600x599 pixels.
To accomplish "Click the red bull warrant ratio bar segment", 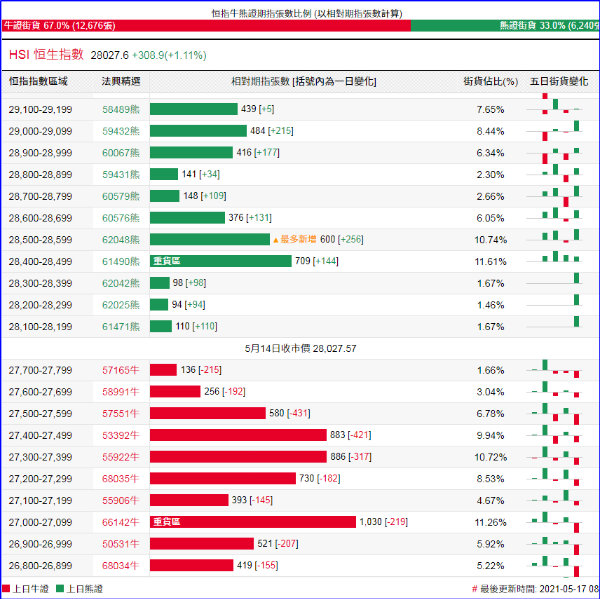I will tap(206, 26).
